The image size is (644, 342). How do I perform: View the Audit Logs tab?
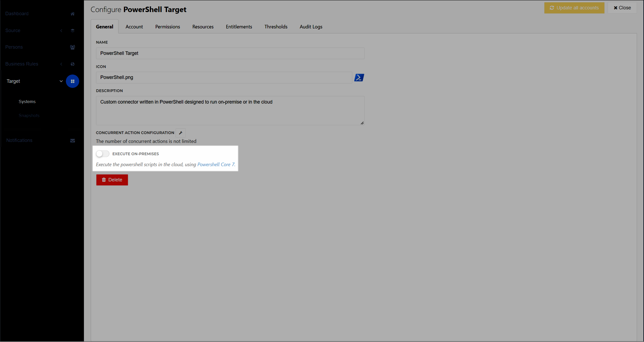point(311,27)
